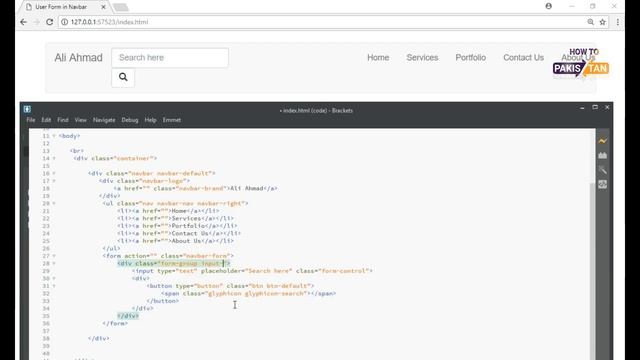Screen dimensions: 640x360
Task: Click the address bar URL field
Action: pyautogui.click(x=322, y=22)
